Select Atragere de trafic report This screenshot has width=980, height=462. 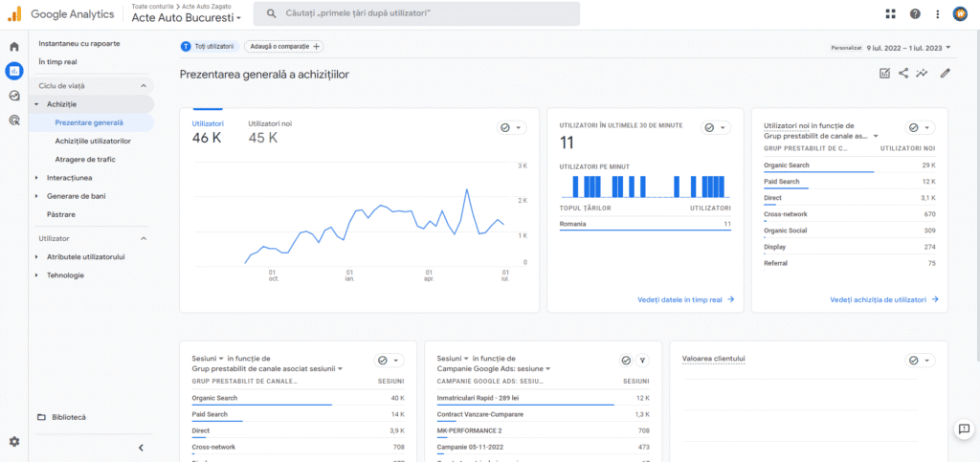(x=85, y=159)
